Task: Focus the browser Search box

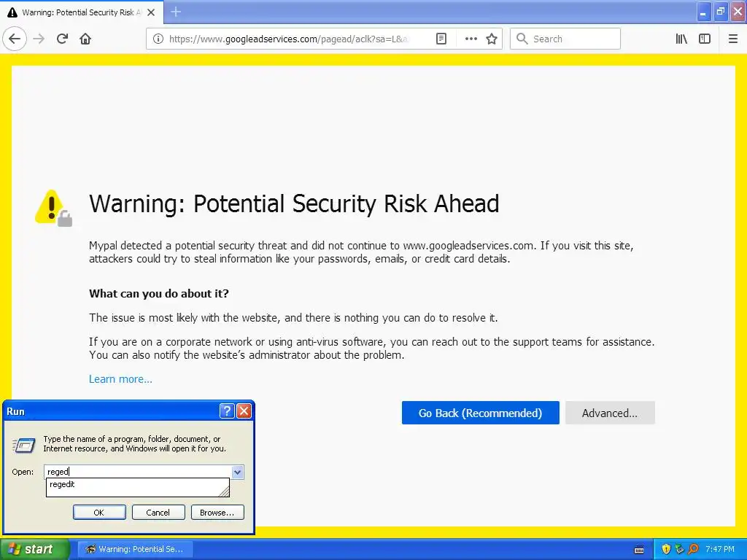Action: pos(565,39)
